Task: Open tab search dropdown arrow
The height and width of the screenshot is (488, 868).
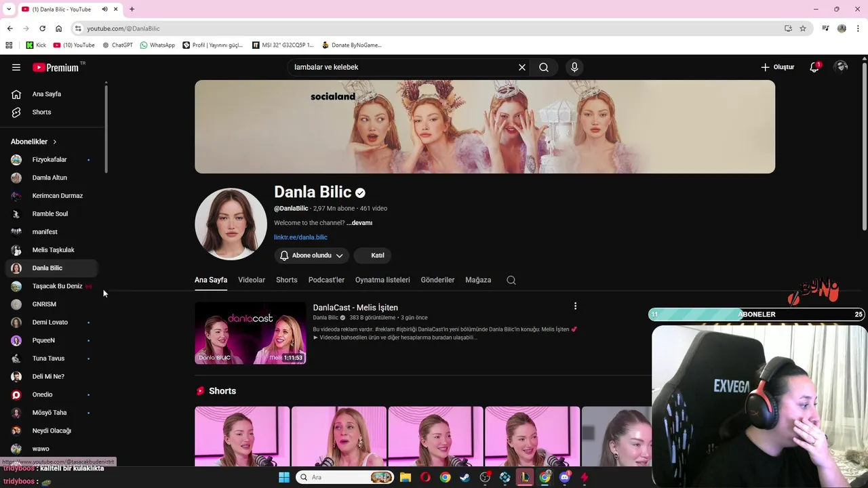Action: (x=9, y=9)
